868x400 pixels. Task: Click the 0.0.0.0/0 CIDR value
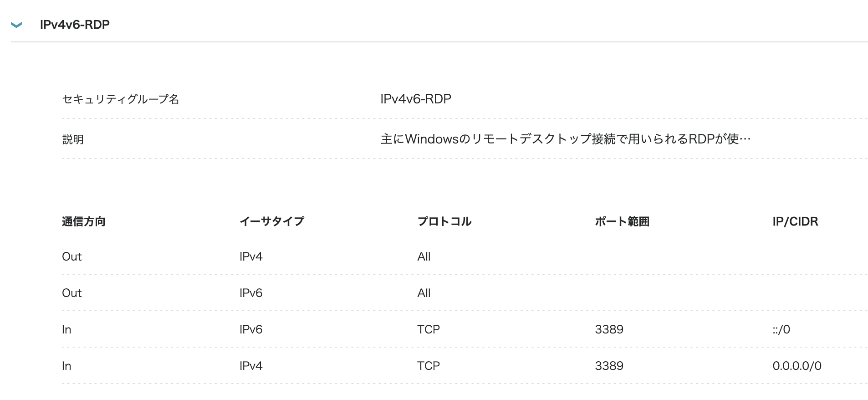pyautogui.click(x=797, y=366)
